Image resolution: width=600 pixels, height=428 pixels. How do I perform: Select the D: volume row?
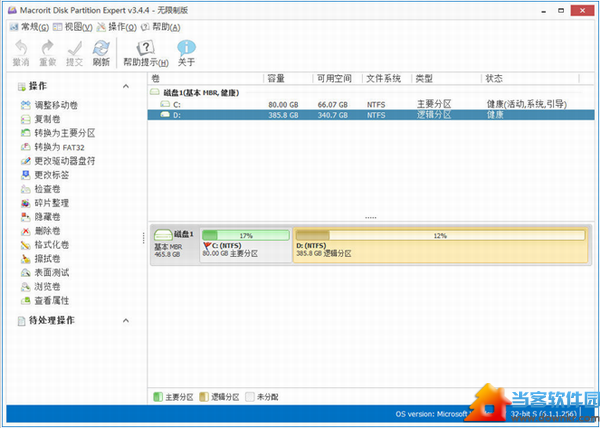(x=371, y=115)
